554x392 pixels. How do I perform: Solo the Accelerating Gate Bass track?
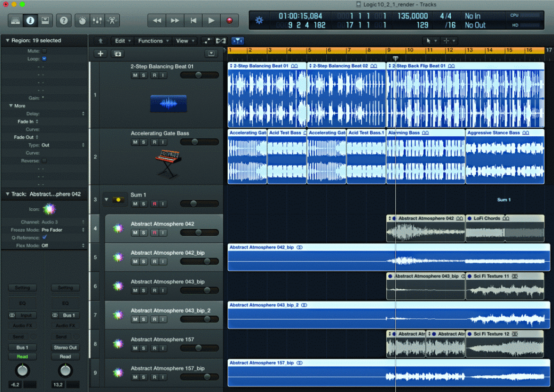pos(143,142)
